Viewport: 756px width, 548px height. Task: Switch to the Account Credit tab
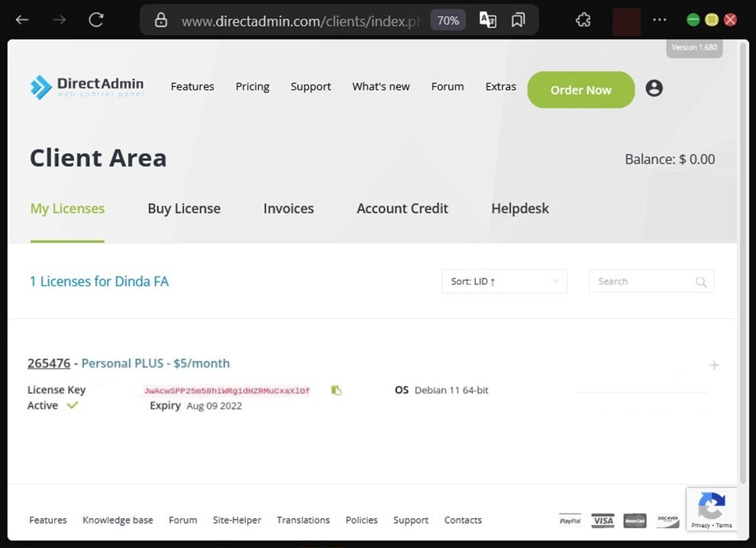pos(402,208)
